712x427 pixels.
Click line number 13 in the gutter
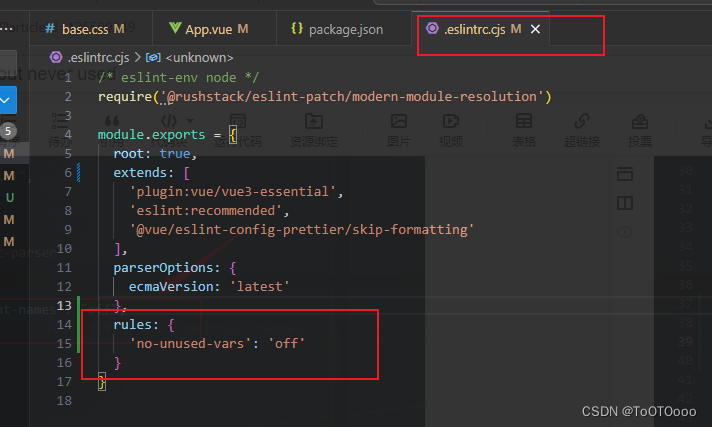pos(64,305)
